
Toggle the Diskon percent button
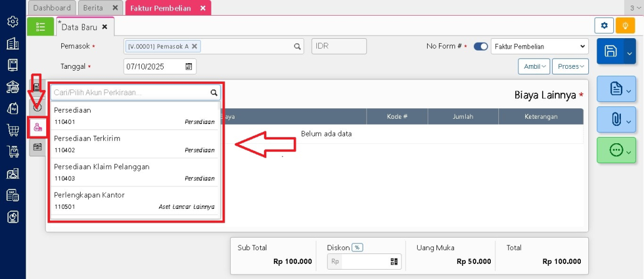tap(357, 248)
